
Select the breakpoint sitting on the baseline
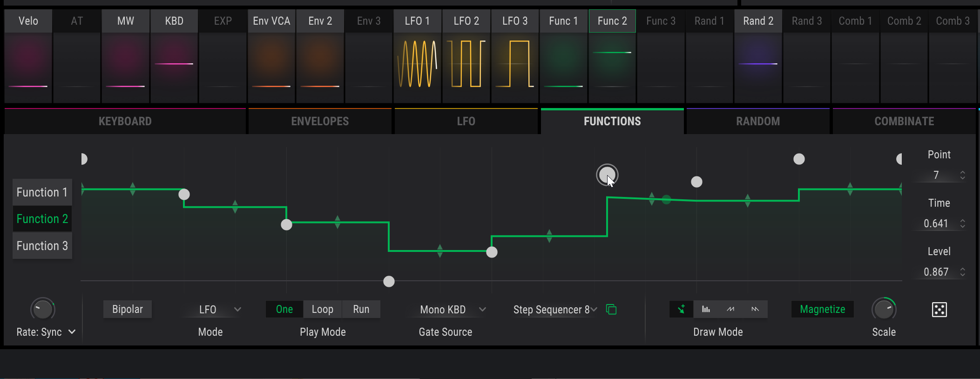(389, 281)
